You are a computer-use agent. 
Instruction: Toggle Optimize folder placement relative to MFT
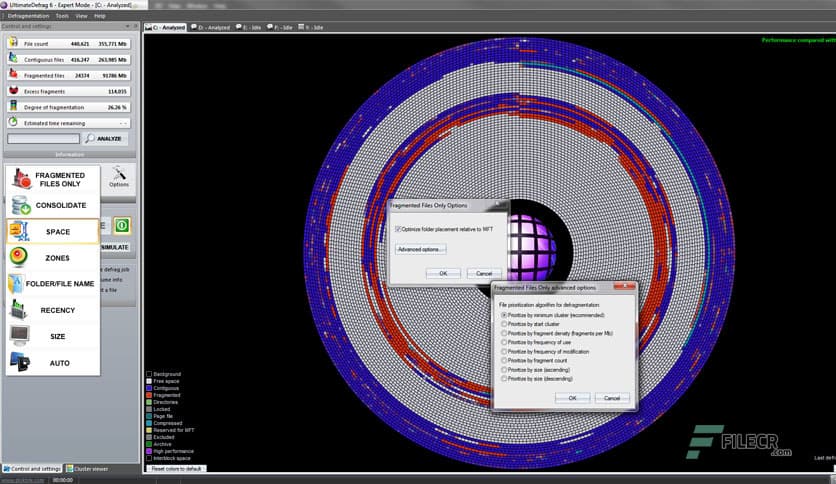coord(398,229)
